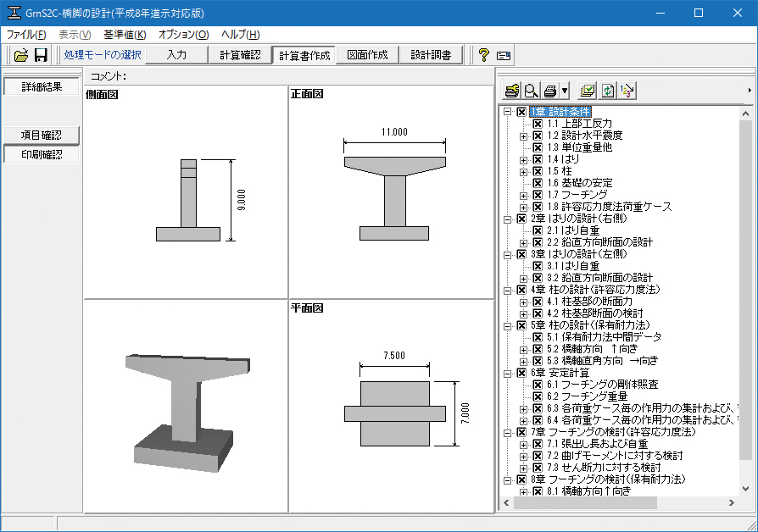758x532 pixels.
Task: Toggle checkbox for 4.2 柱基部断面の検討
Action: (x=538, y=313)
